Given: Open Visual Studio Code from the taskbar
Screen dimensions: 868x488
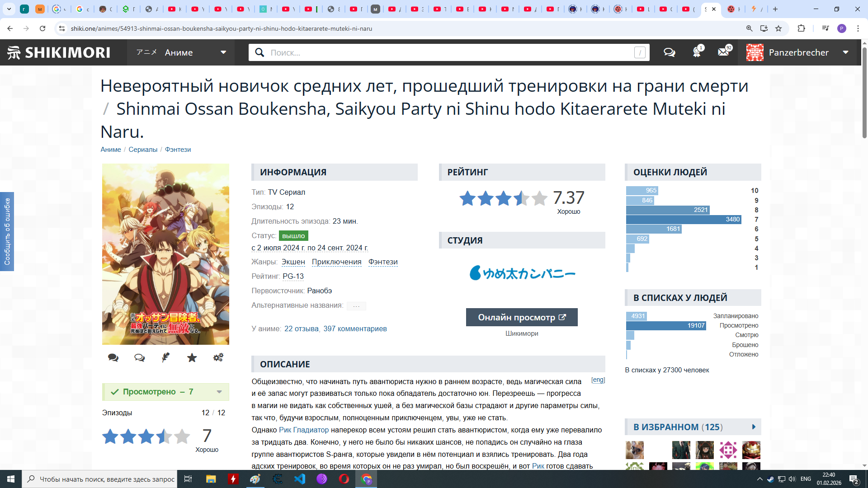Looking at the screenshot, I should 300,479.
